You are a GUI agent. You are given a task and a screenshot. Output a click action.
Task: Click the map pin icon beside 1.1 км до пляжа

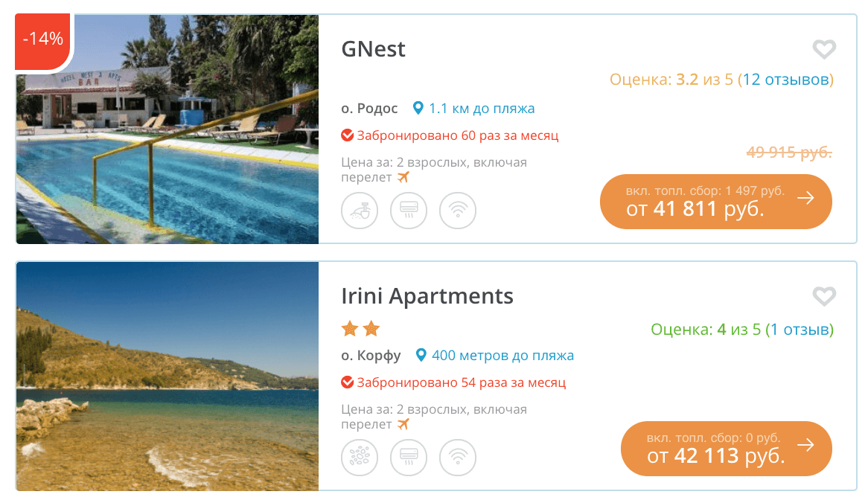click(x=418, y=109)
